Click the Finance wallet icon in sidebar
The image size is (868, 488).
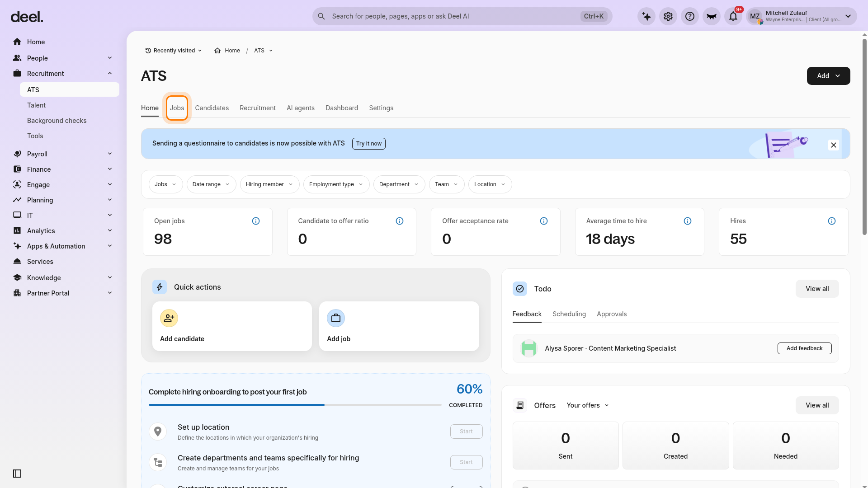pyautogui.click(x=17, y=169)
